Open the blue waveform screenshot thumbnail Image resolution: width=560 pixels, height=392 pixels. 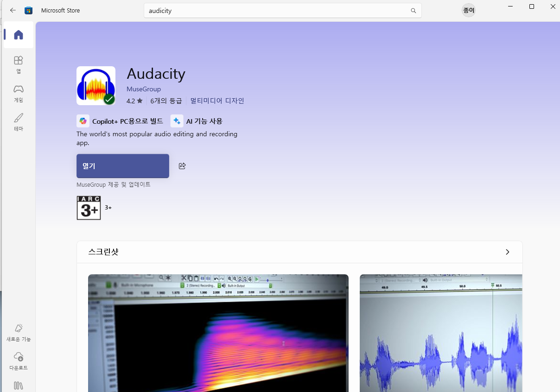pos(441,333)
